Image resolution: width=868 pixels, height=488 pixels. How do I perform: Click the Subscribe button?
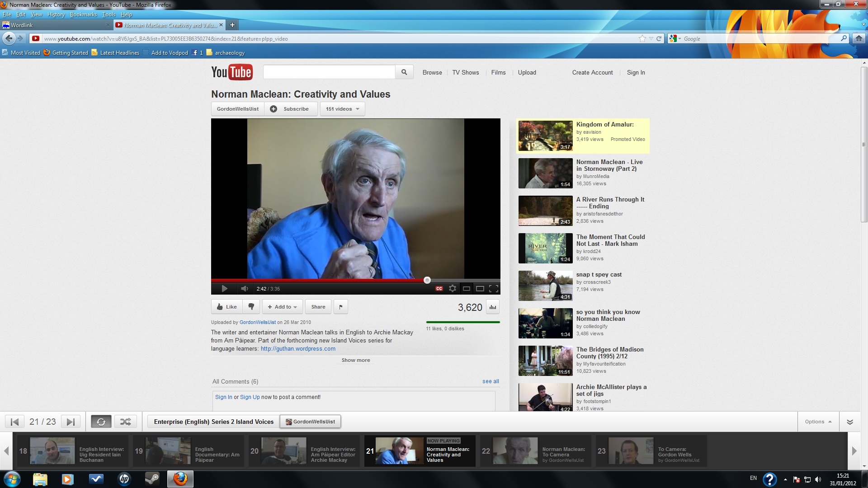pos(290,109)
